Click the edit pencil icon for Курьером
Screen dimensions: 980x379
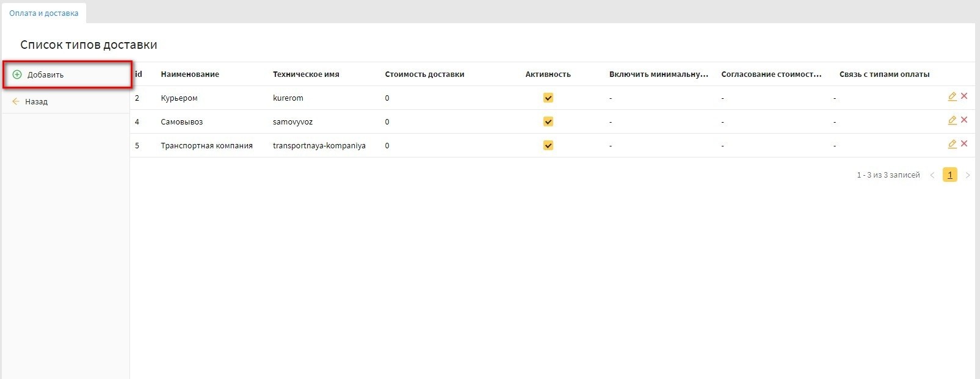click(x=952, y=96)
